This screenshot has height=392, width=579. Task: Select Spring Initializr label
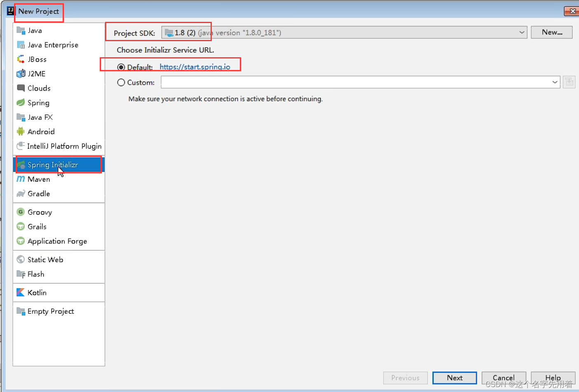(53, 165)
